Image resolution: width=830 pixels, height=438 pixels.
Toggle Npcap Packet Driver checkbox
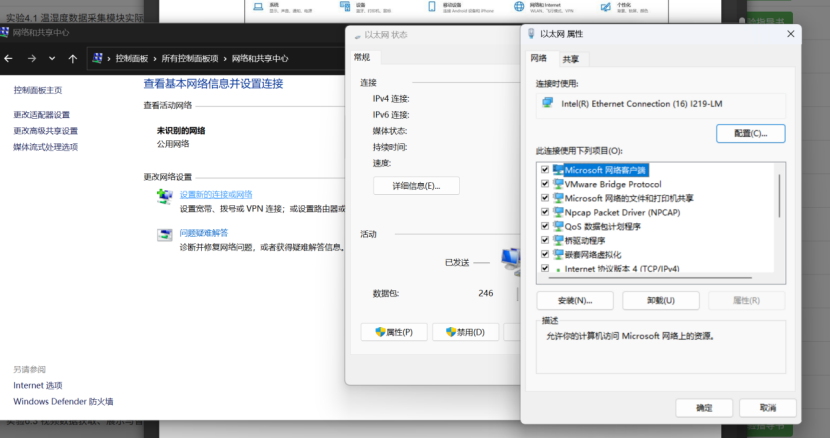tap(545, 212)
